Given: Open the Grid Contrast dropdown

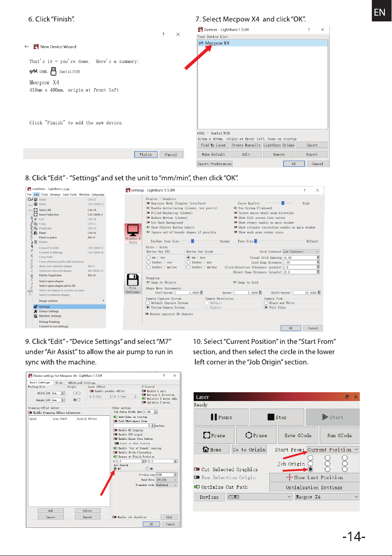Looking at the screenshot, I should (301, 252).
